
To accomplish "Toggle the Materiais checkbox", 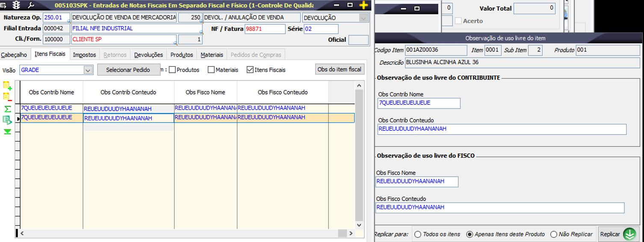I will click(211, 70).
